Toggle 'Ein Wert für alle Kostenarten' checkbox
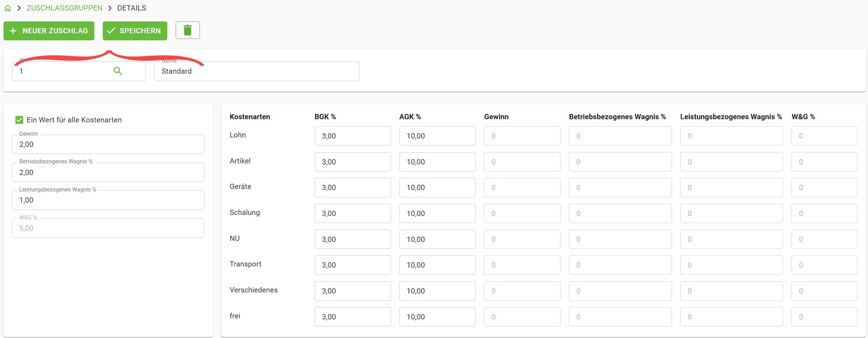 point(19,120)
